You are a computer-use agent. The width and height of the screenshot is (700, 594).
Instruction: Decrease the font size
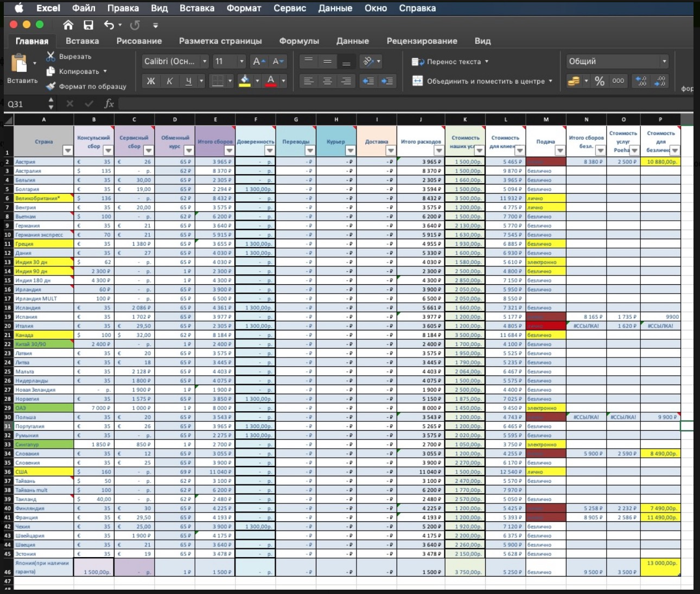[x=278, y=61]
